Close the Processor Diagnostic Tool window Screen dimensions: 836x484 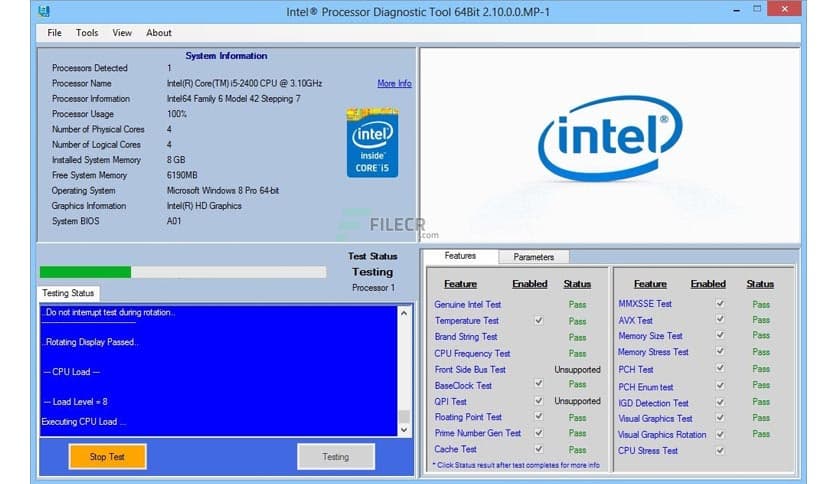click(x=784, y=9)
